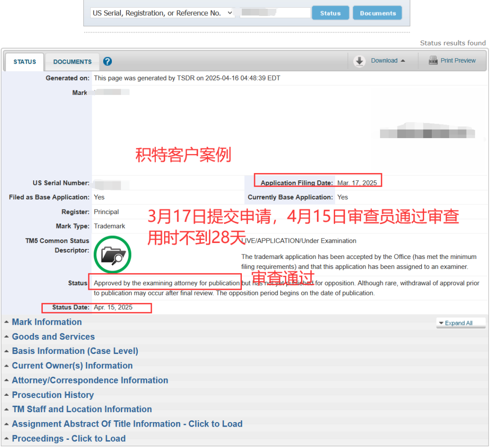Open TSDR help via the question mark icon
The height and width of the screenshot is (448, 491).
[107, 61]
